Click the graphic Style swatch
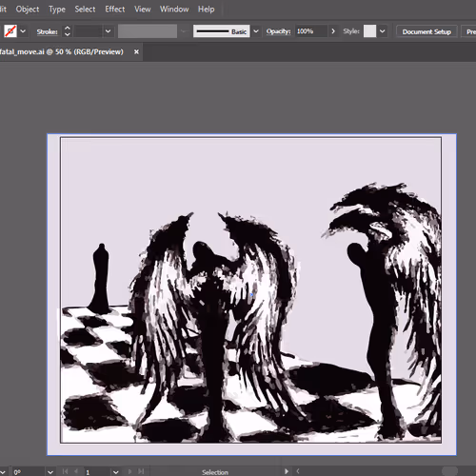476x476 pixels. point(369,31)
